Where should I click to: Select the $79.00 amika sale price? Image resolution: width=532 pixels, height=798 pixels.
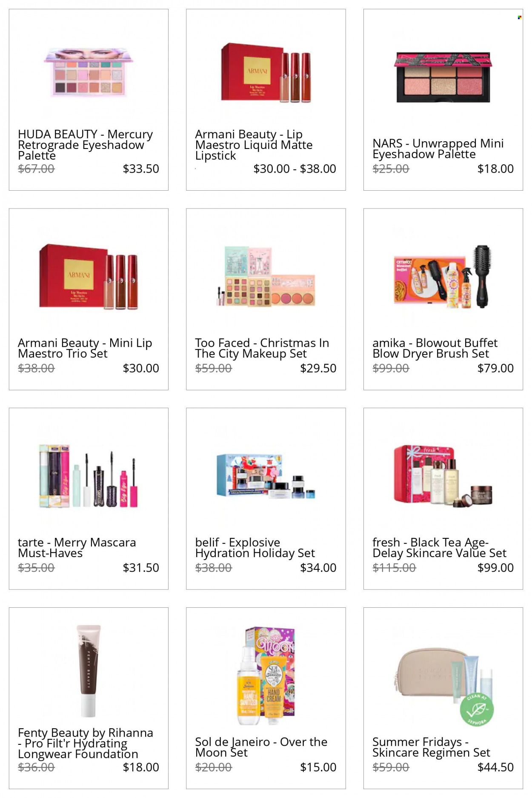click(495, 368)
